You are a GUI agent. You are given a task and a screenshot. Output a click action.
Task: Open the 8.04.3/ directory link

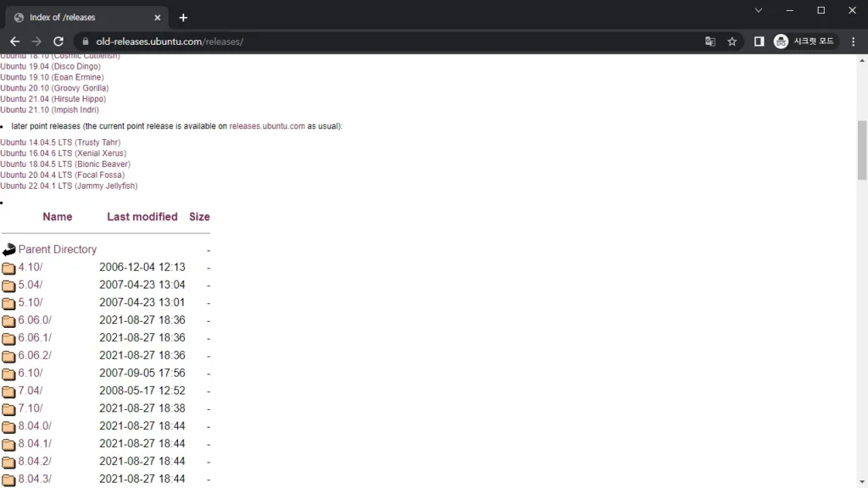(35, 480)
